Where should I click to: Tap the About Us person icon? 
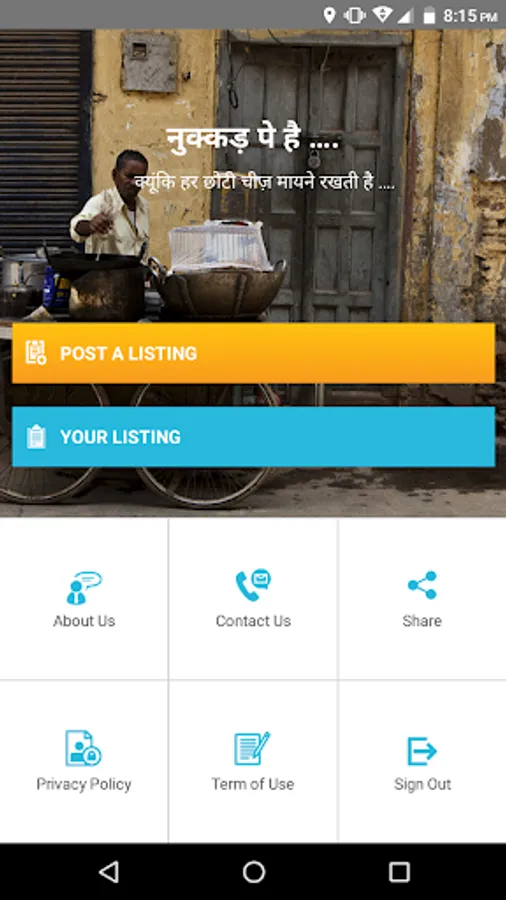point(84,587)
